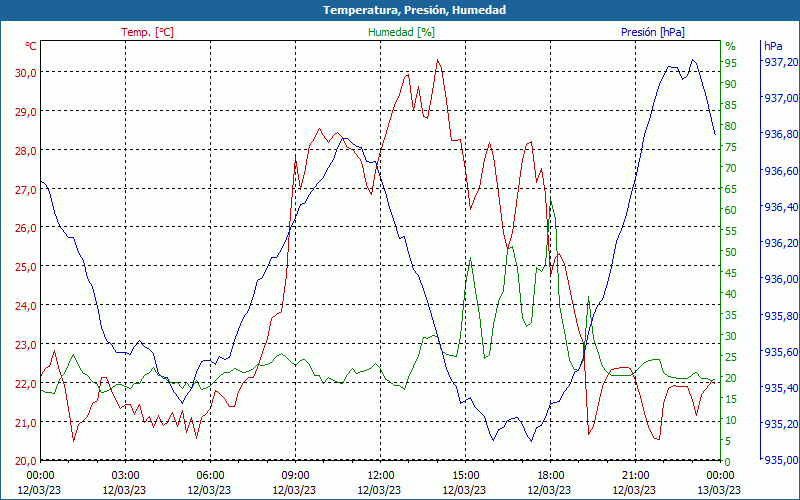This screenshot has width=800, height=500.
Task: Click the 28,0 temperature axis value
Action: coord(26,151)
